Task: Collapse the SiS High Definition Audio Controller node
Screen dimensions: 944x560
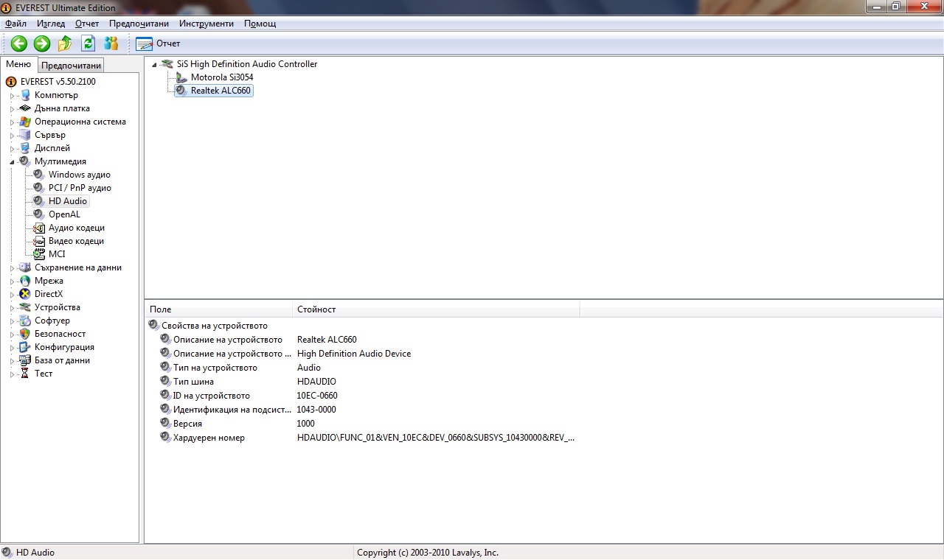Action: pyautogui.click(x=154, y=65)
